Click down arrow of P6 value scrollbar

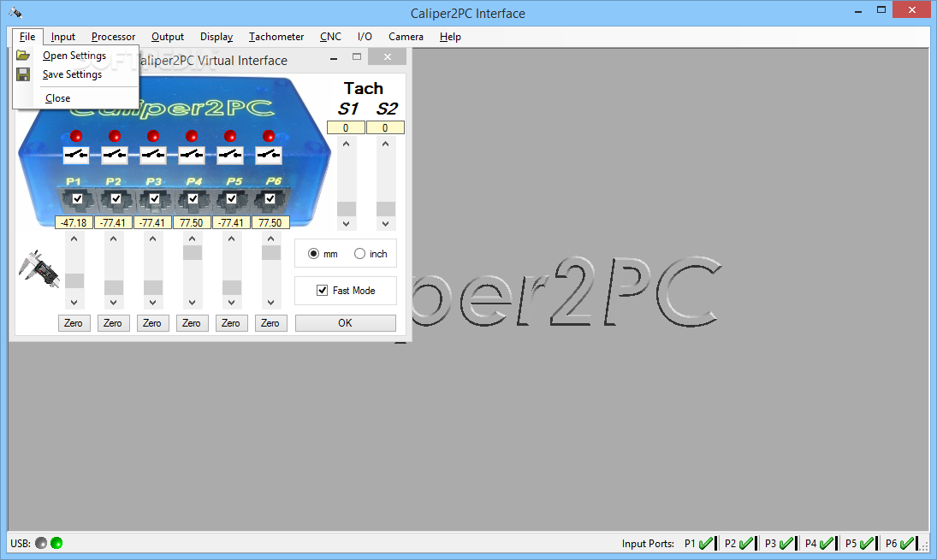tap(270, 303)
